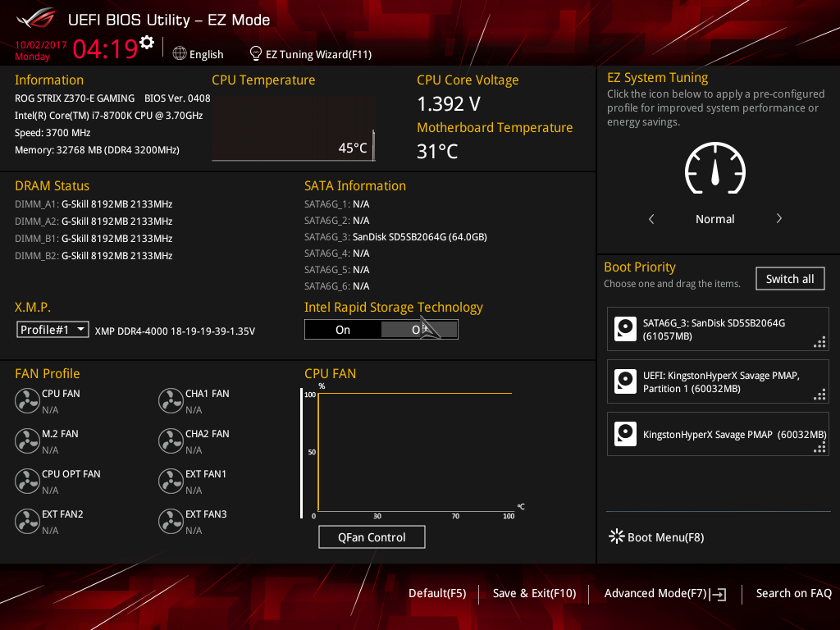Select the CPU OPT FAN icon
Viewport: 840px width, 630px height.
coord(27,481)
